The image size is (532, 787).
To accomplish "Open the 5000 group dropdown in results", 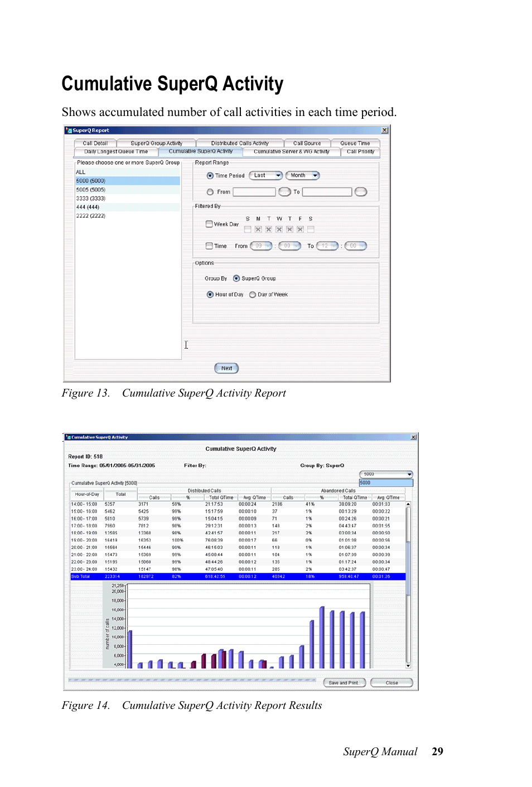I will [386, 474].
